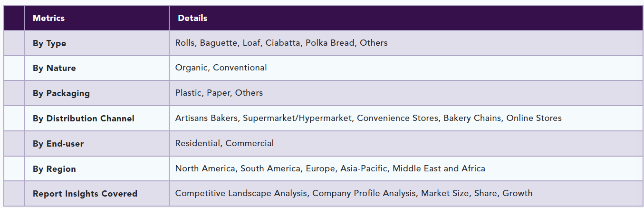The height and width of the screenshot is (208, 644).
Task: Click the empty cell left of Metrics
Action: point(14,18)
